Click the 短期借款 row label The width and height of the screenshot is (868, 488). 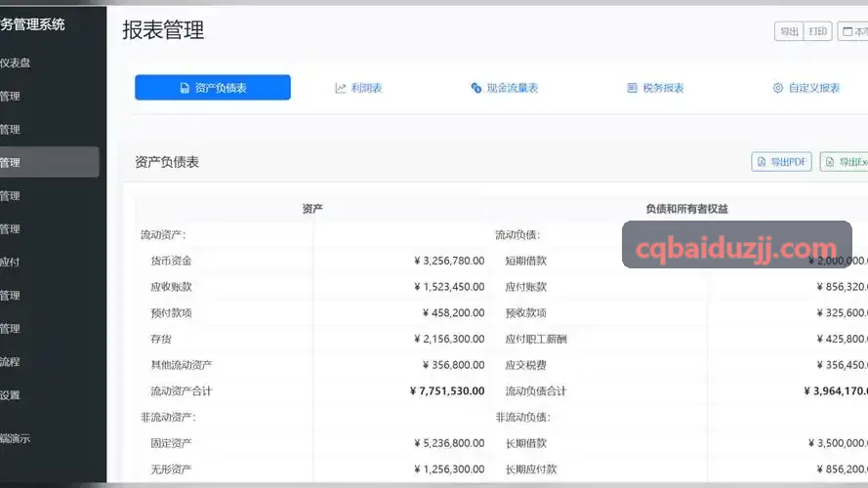click(526, 261)
